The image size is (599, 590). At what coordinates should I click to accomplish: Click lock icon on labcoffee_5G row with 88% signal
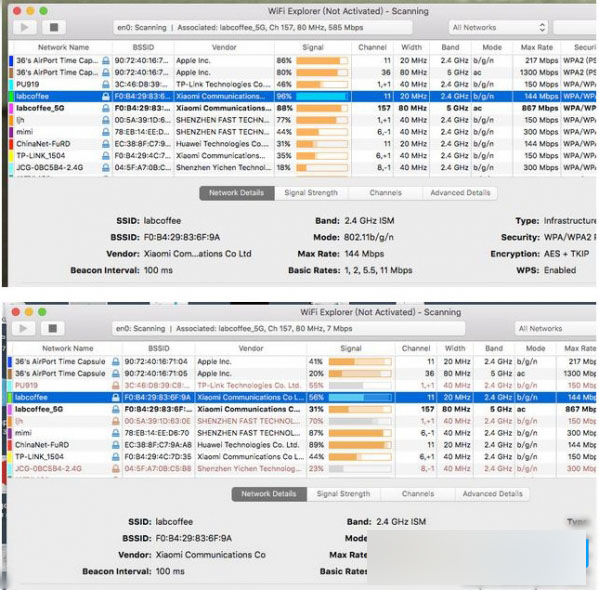tap(106, 108)
